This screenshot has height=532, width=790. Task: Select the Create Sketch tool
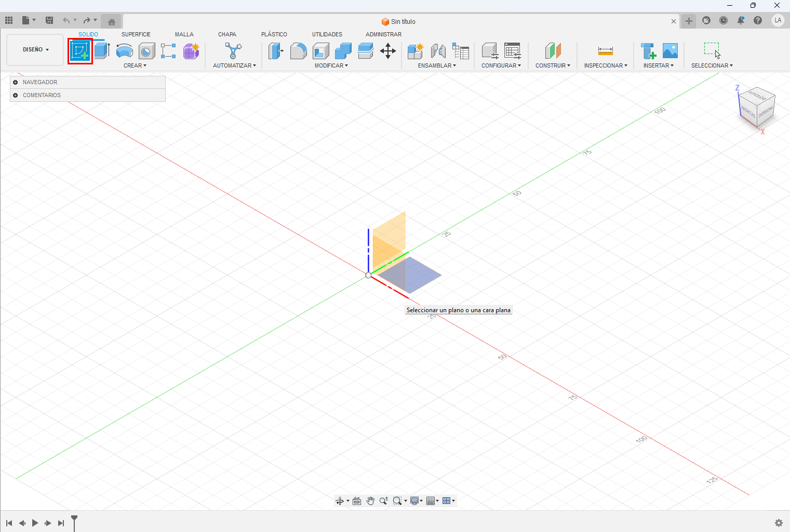80,51
